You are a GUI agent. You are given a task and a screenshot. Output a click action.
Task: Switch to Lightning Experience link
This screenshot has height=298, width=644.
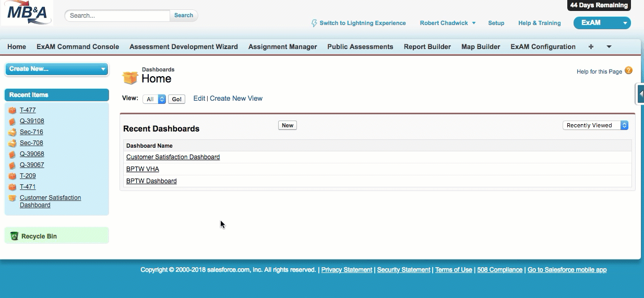363,23
